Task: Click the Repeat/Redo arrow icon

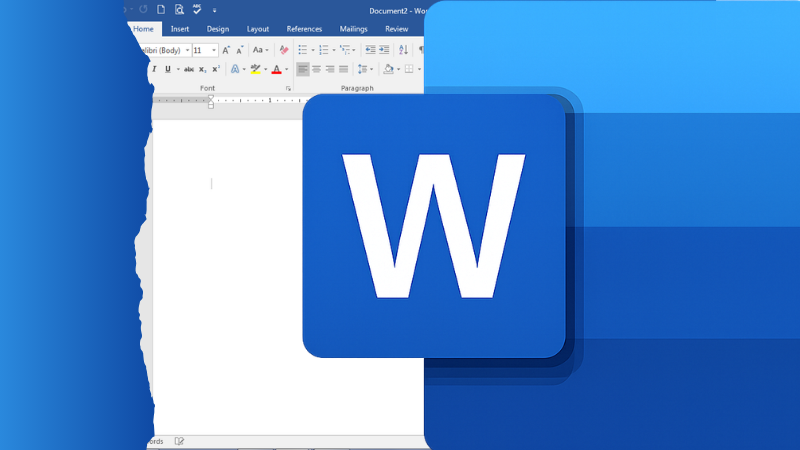Action: pyautogui.click(x=143, y=10)
